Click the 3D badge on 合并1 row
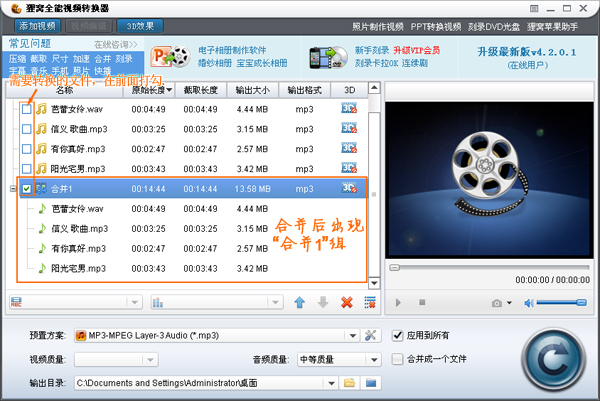This screenshot has width=600, height=401. click(349, 188)
